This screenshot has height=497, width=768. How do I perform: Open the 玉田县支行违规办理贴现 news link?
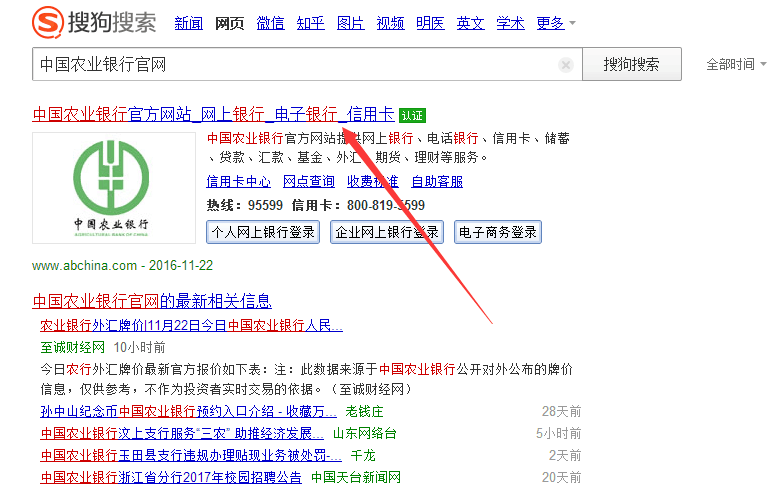pyautogui.click(x=191, y=455)
